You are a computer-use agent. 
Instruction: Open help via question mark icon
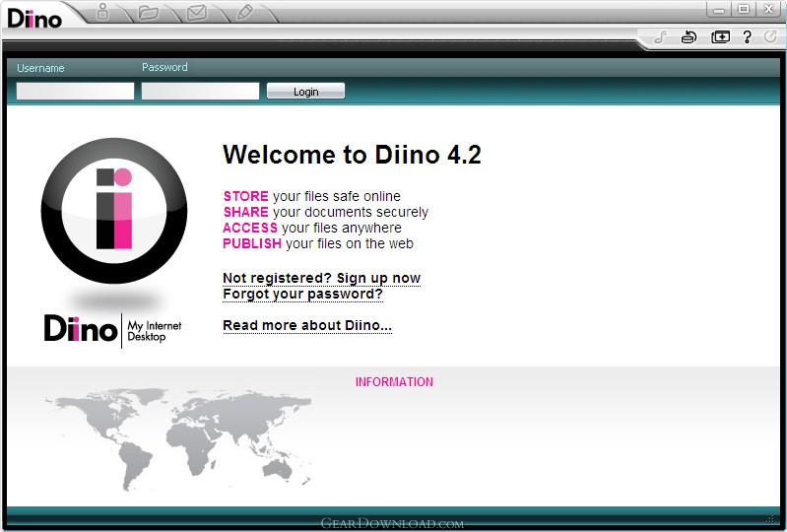pos(747,36)
